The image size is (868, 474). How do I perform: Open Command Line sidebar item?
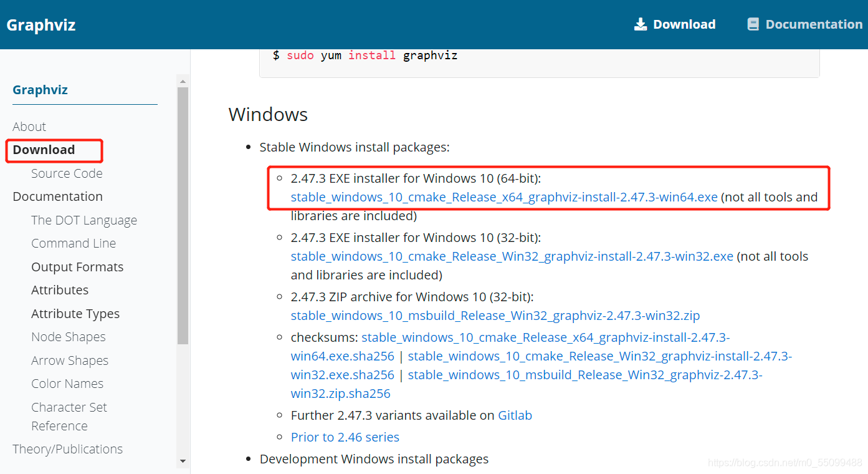[x=74, y=243]
